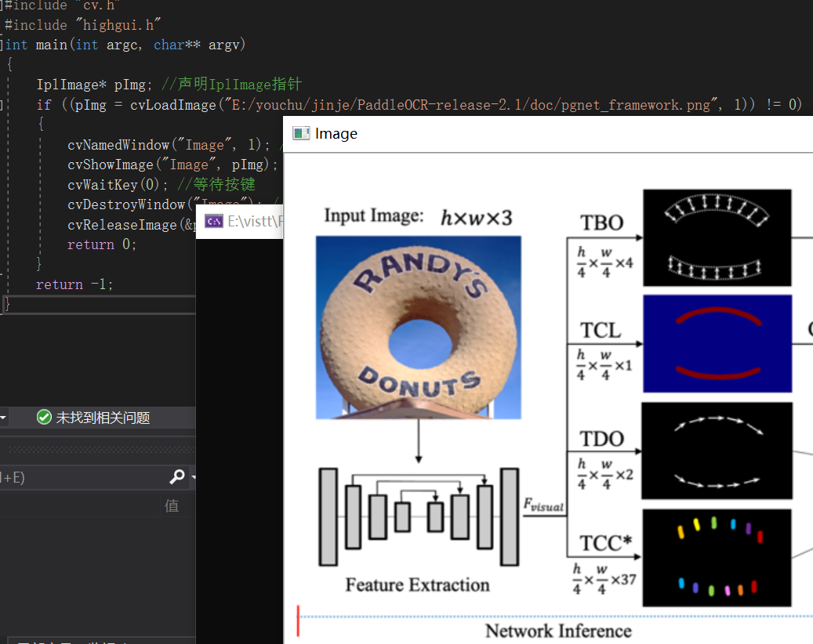
Task: Click the 未找到相关问题 status message
Action: (x=102, y=417)
